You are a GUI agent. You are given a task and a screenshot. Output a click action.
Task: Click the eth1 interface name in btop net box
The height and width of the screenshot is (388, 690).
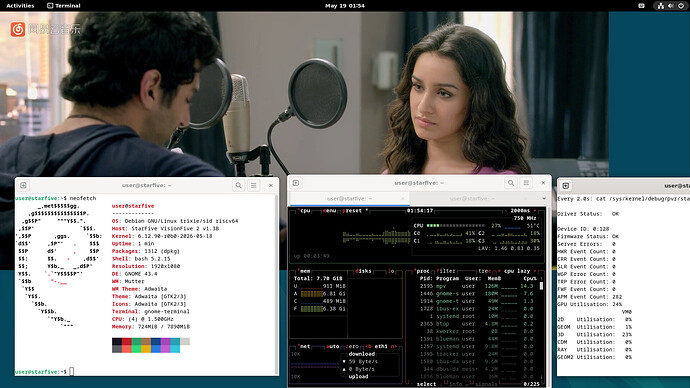point(381,346)
